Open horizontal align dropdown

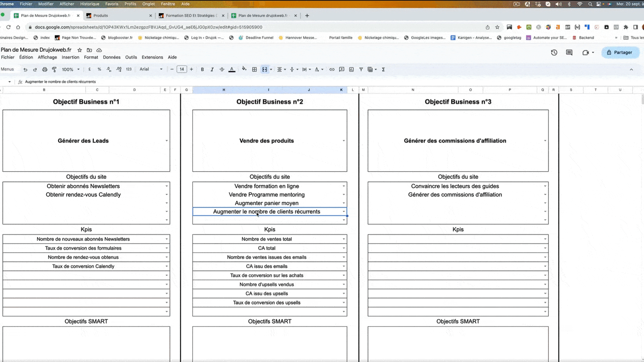coord(281,69)
